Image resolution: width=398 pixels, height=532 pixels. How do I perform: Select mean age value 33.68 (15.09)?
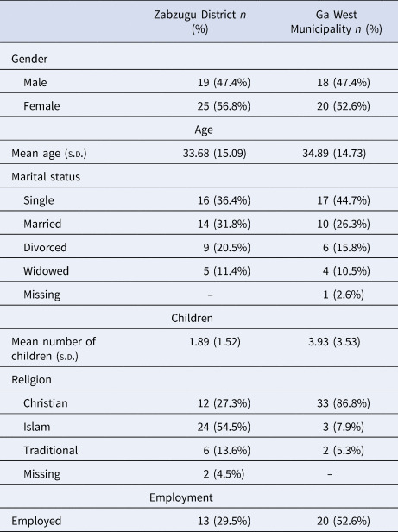214,154
